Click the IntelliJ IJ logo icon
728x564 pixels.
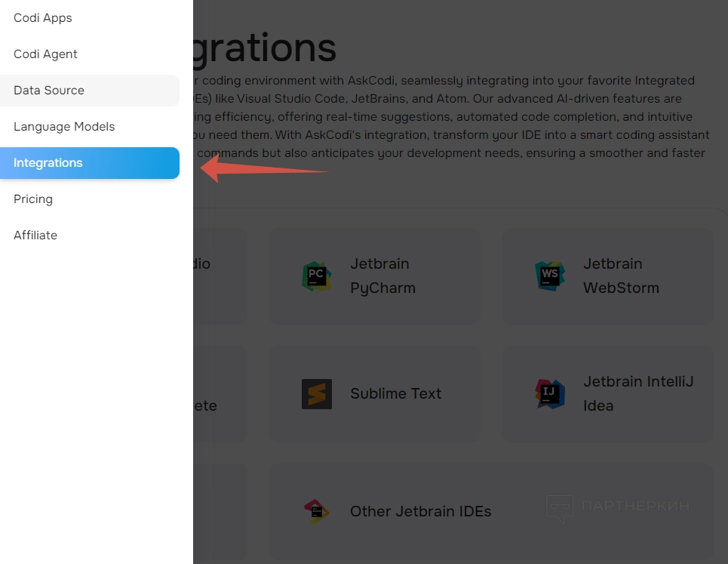tap(550, 394)
